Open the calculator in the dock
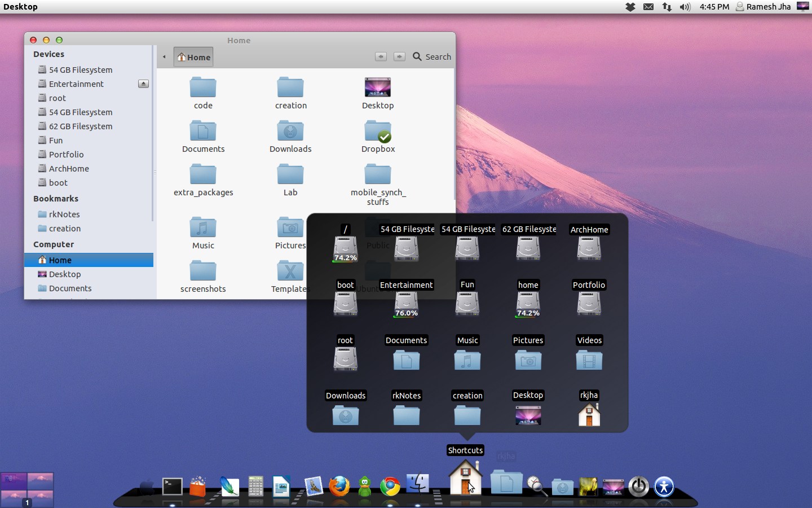This screenshot has width=812, height=508. tap(255, 486)
